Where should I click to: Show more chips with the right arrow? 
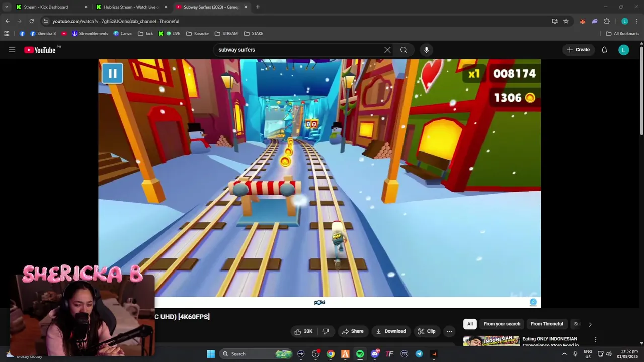pyautogui.click(x=590, y=324)
